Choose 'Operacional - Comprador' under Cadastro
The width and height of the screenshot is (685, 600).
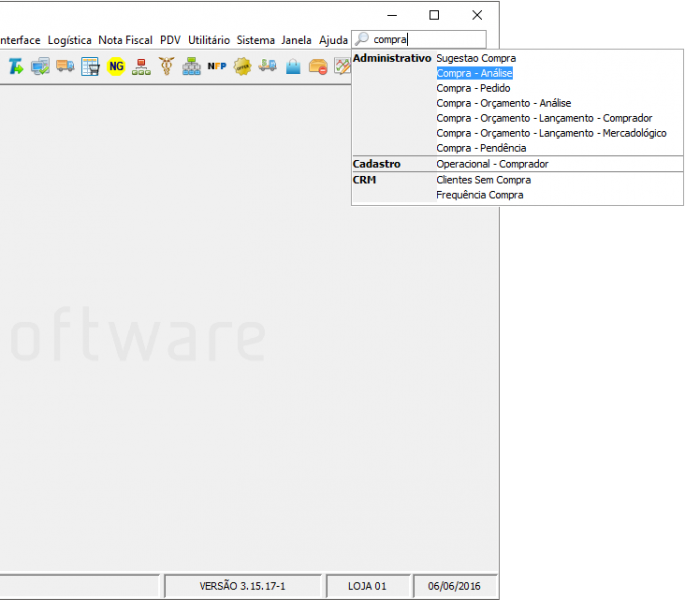pyautogui.click(x=492, y=164)
